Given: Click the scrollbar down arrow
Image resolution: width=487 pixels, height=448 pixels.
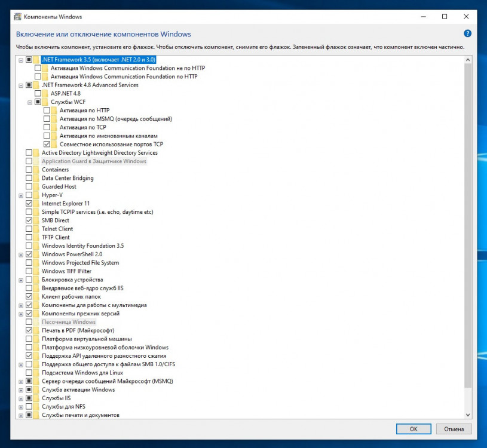Looking at the screenshot, I should (x=468, y=414).
